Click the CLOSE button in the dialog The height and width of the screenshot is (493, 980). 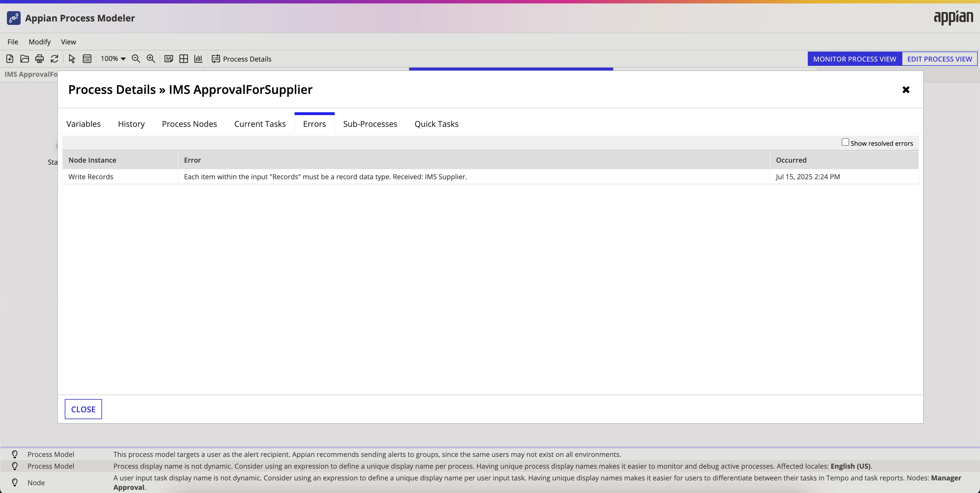pos(83,409)
